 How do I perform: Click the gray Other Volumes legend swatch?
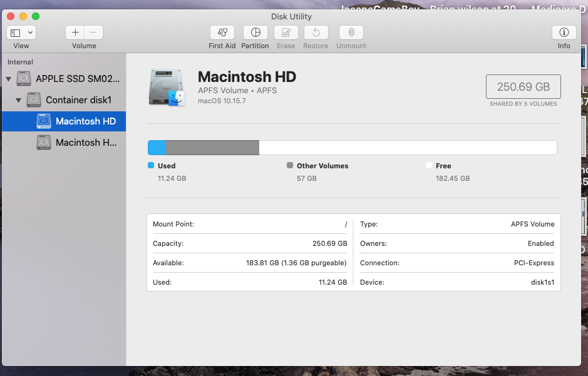pos(290,165)
